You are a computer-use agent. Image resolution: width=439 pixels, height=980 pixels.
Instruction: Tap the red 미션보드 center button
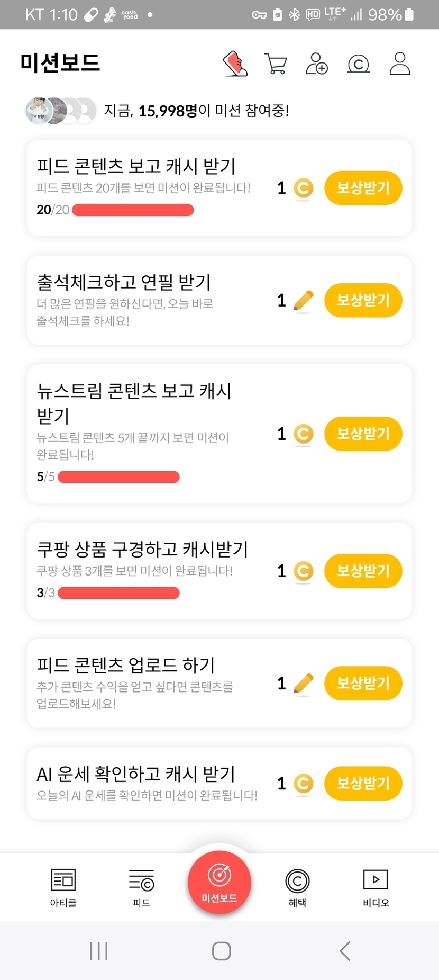[219, 882]
